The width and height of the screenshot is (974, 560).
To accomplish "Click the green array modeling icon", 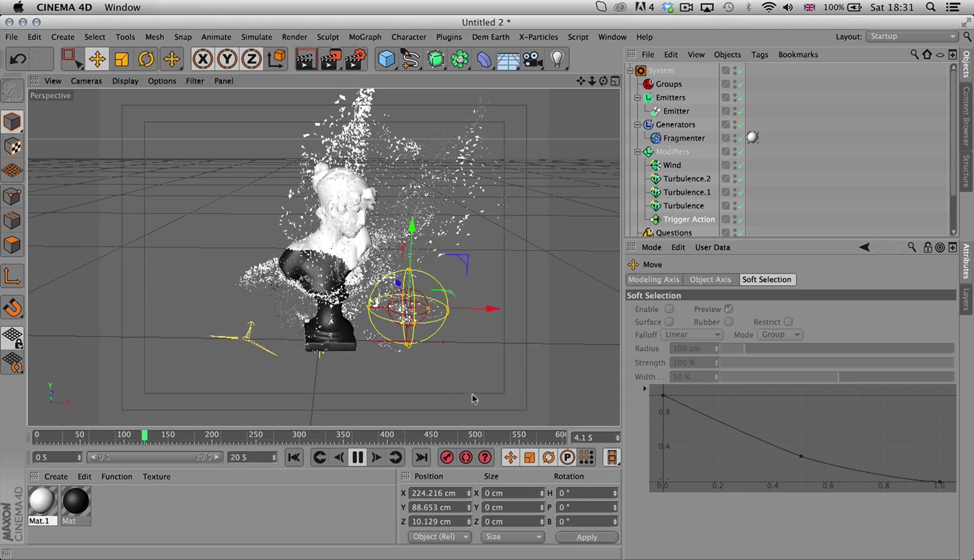I will point(460,59).
